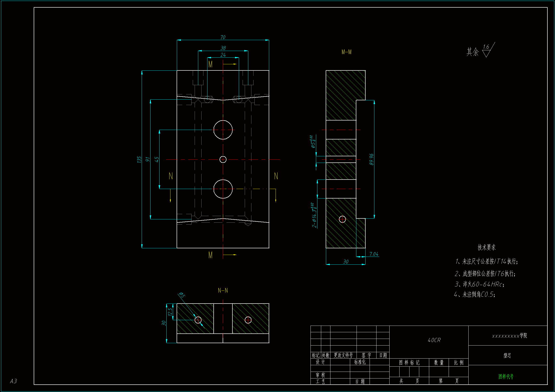Screen dimensions: 555x392
Task: Select the A3 sheet size label
Action: [x=14, y=381]
